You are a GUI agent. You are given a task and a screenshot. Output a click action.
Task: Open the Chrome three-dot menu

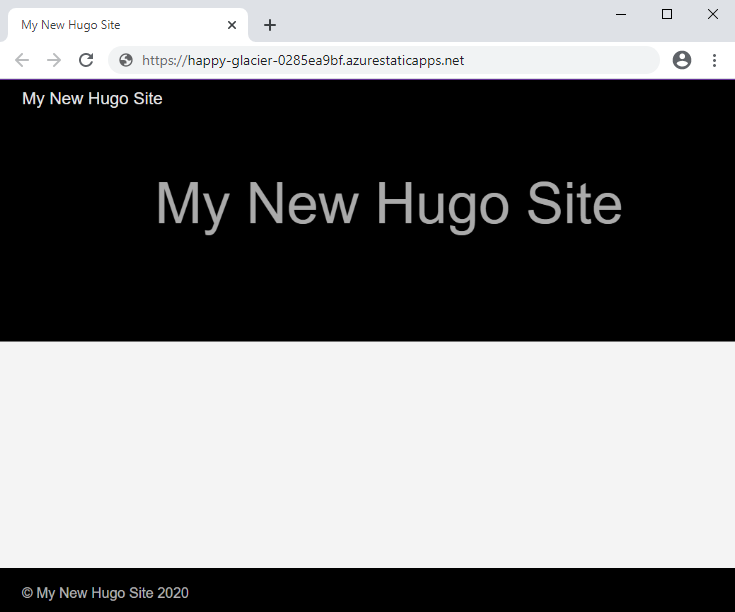pos(714,60)
